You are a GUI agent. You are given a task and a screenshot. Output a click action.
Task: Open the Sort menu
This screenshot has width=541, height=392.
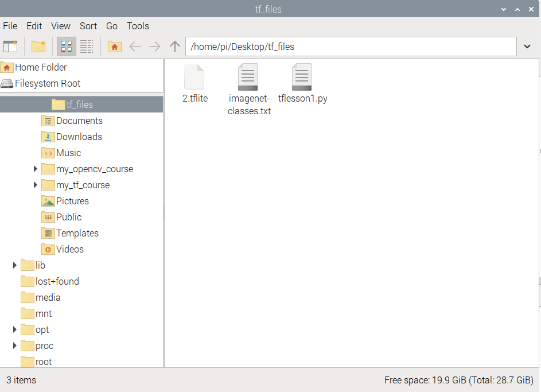pos(88,26)
